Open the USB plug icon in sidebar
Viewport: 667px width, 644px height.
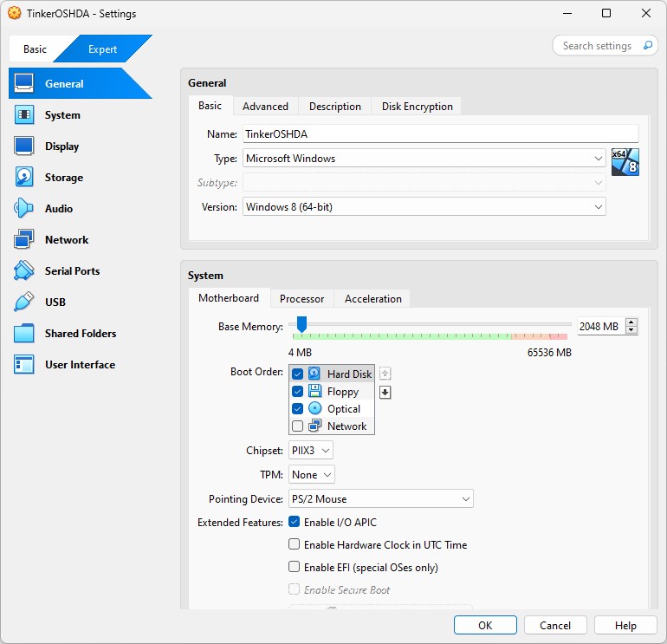(24, 302)
